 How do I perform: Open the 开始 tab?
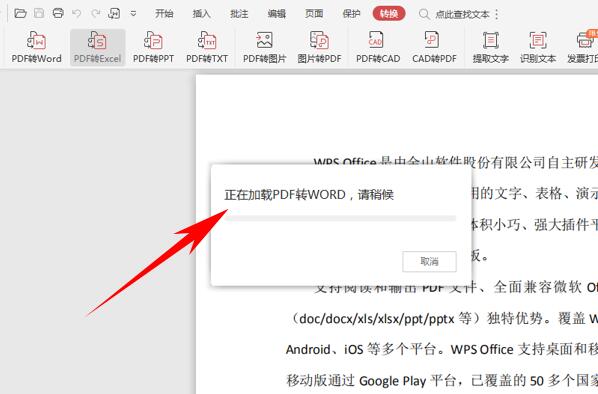click(164, 14)
